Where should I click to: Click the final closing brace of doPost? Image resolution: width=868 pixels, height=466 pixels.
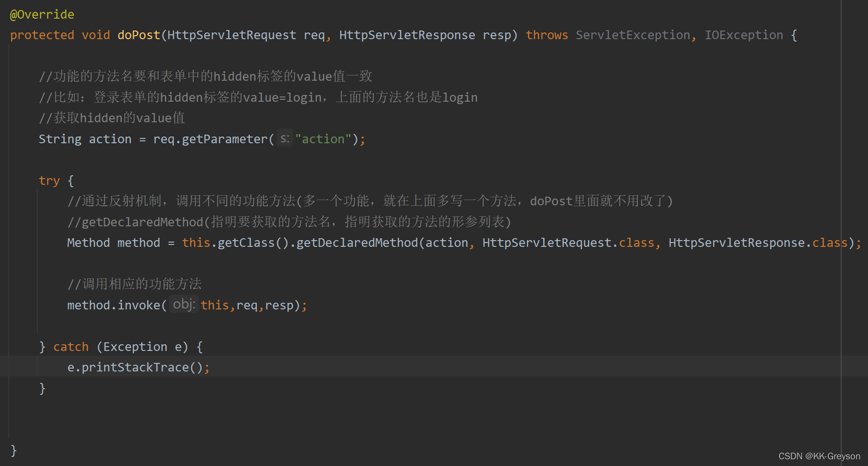[13, 451]
